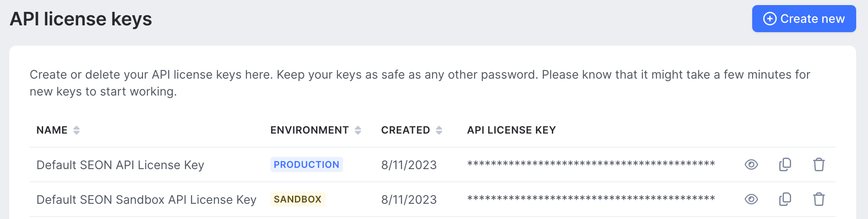Select the Default SEON API License Key name

120,165
